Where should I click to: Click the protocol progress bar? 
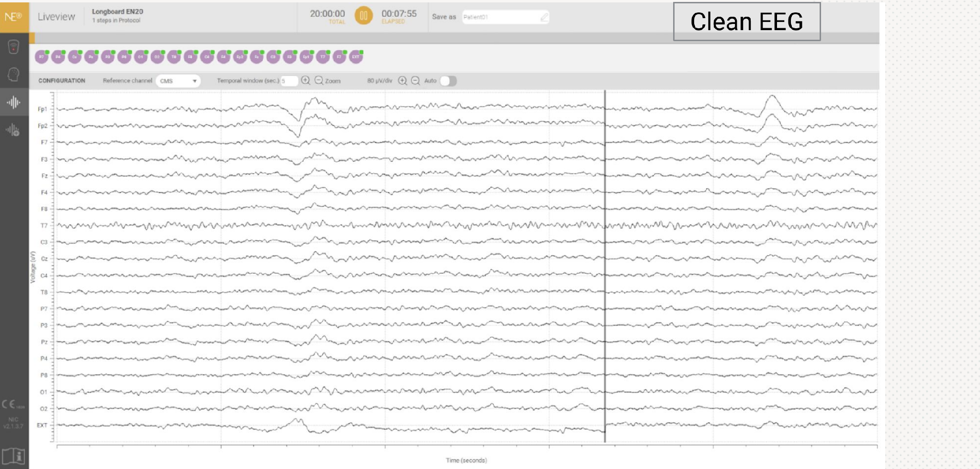tap(454, 38)
